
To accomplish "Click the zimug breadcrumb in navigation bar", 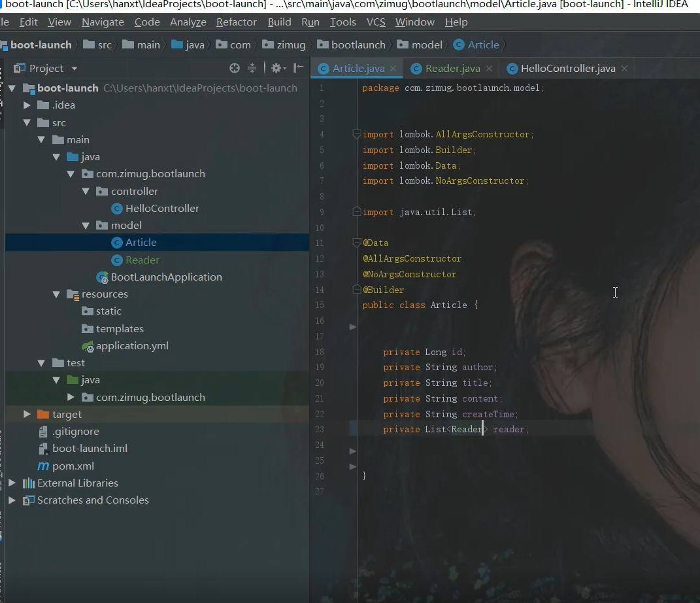I will [284, 44].
